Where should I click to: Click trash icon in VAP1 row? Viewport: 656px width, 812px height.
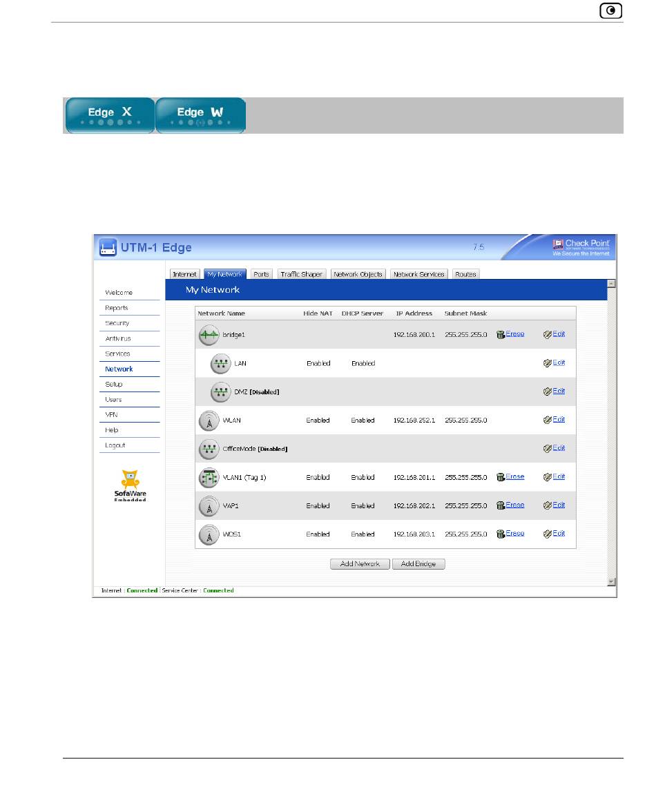point(500,506)
